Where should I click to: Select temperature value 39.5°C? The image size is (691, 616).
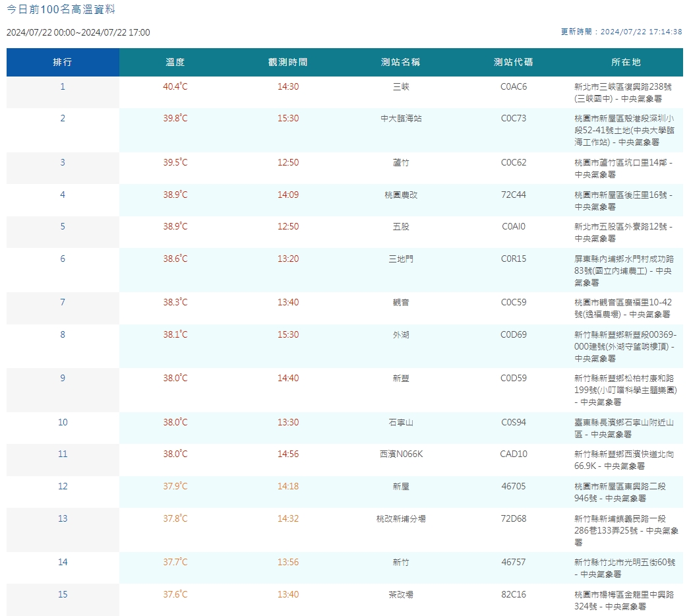(175, 162)
